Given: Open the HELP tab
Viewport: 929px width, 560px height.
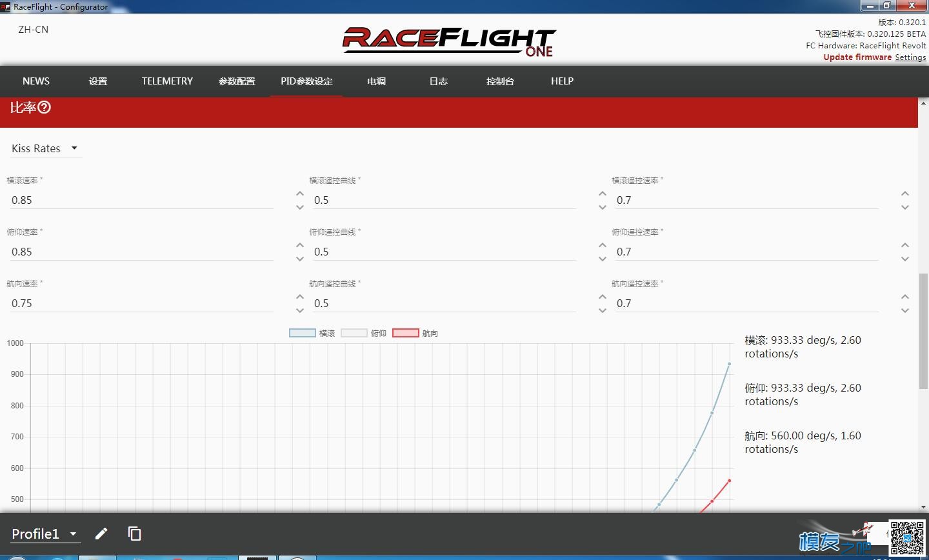Looking at the screenshot, I should click(x=562, y=81).
